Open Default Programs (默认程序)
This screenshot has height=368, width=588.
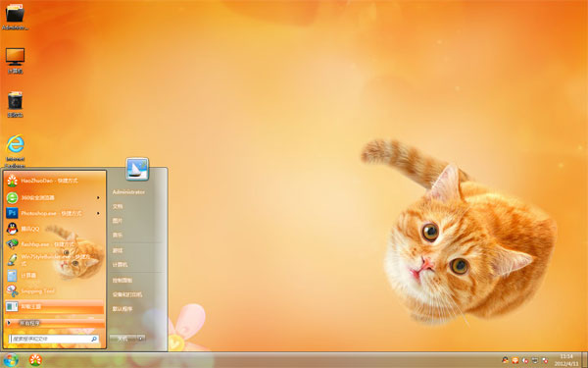(x=122, y=309)
